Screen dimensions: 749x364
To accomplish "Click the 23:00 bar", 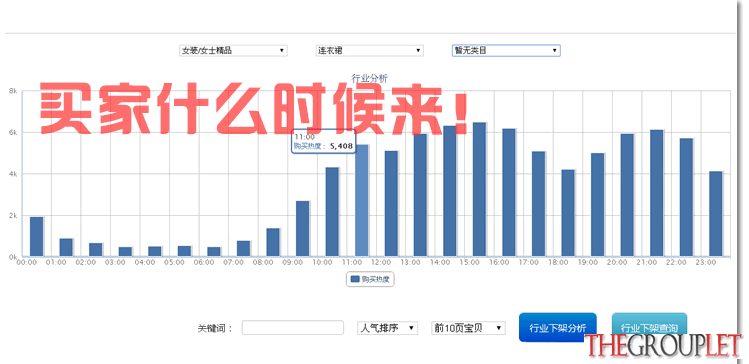I will 716,214.
